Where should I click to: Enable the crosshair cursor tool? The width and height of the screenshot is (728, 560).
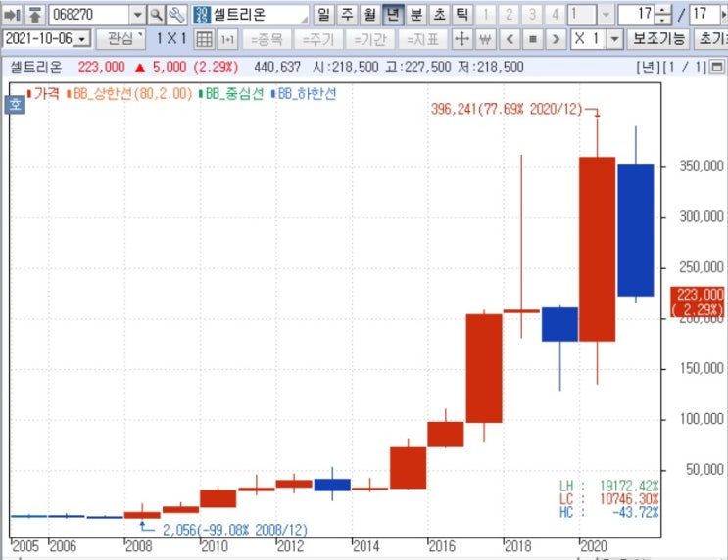point(461,39)
